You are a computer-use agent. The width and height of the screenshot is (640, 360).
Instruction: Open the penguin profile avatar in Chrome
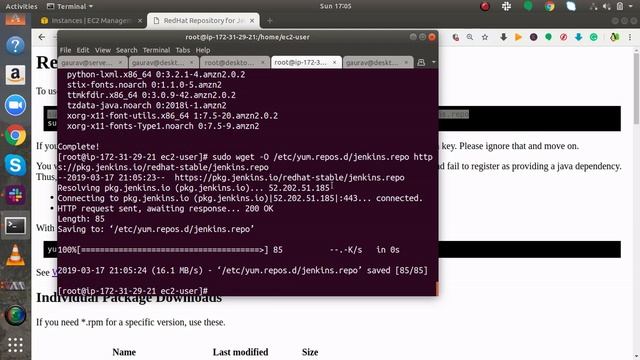click(614, 37)
